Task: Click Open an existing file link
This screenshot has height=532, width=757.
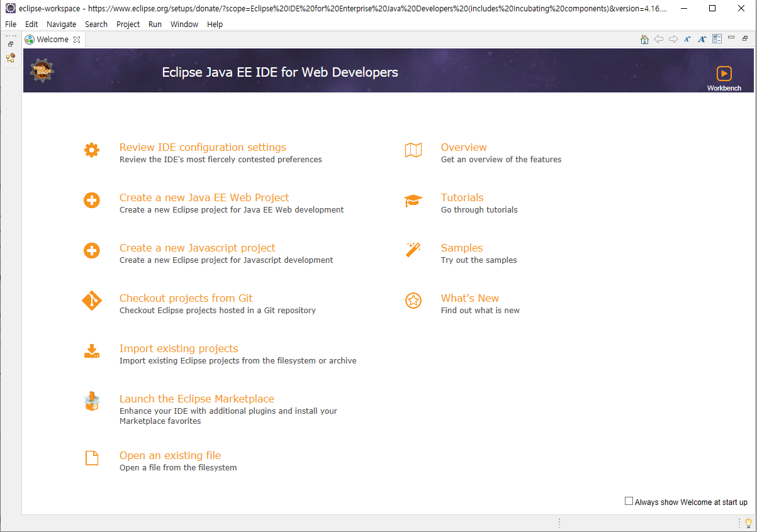Action: pyautogui.click(x=170, y=455)
